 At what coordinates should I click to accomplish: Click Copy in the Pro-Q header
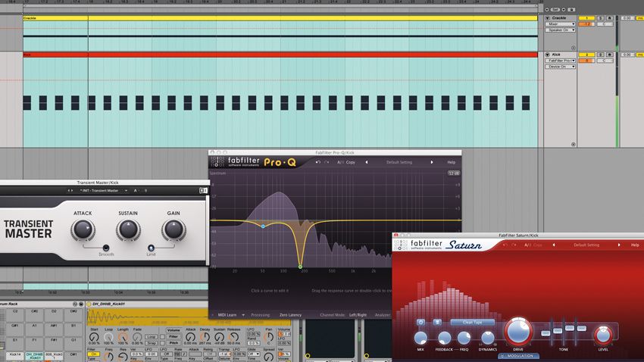(350, 162)
